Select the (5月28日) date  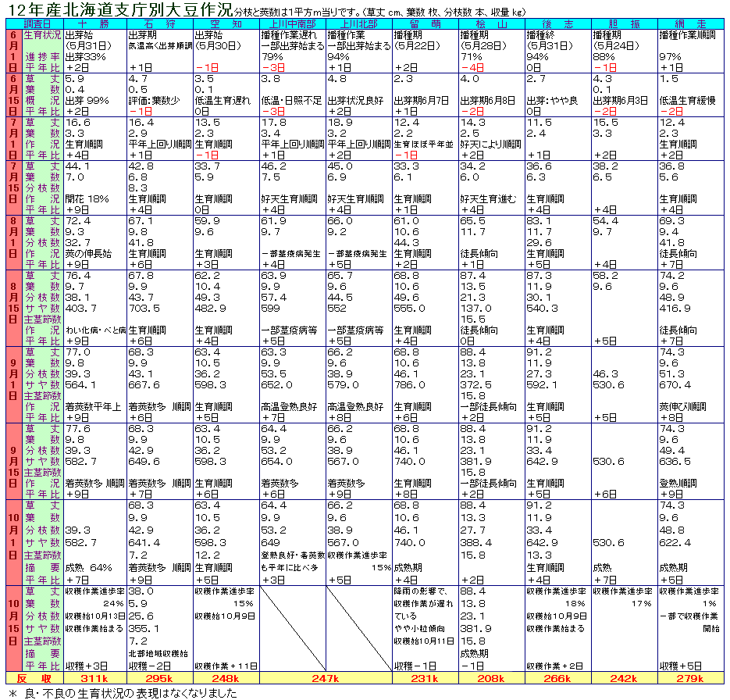[483, 45]
